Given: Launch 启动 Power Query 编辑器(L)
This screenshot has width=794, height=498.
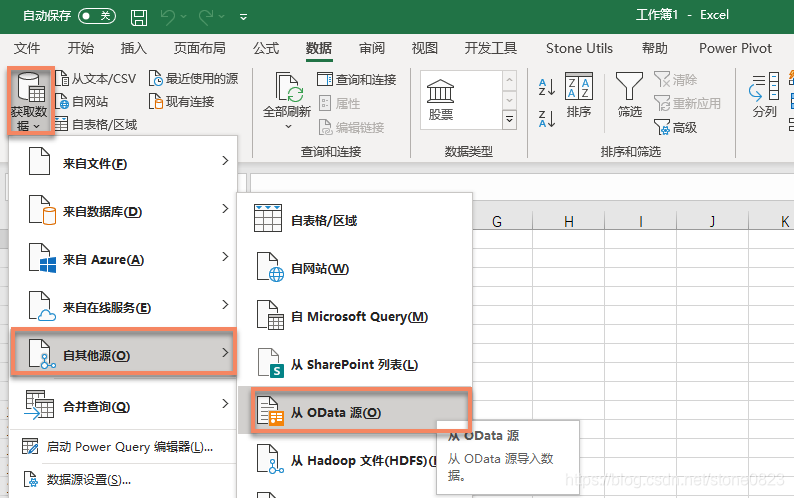Looking at the screenshot, I should tap(123, 446).
